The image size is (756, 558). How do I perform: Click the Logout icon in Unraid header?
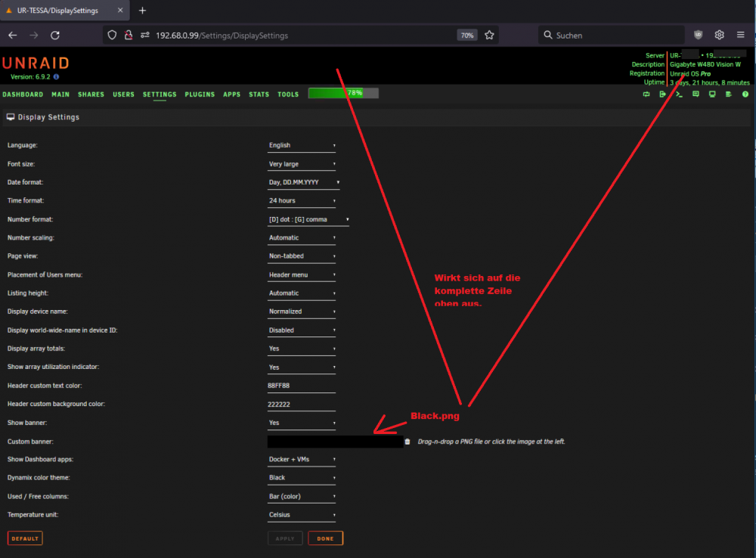pyautogui.click(x=662, y=94)
